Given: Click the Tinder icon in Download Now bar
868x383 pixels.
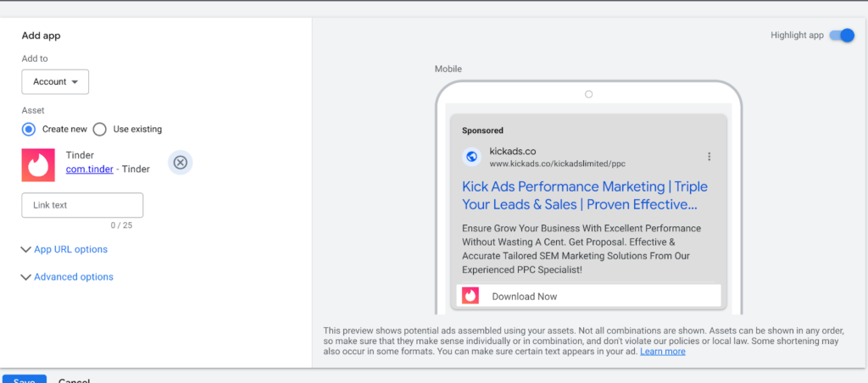Looking at the screenshot, I should point(470,296).
